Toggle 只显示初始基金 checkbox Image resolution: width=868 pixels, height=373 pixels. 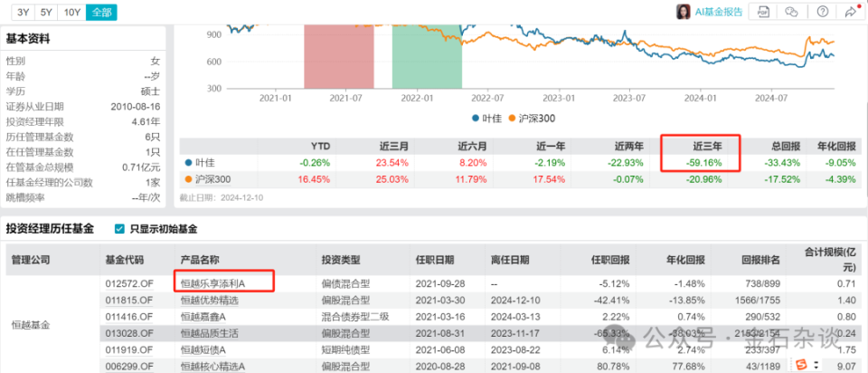[119, 228]
